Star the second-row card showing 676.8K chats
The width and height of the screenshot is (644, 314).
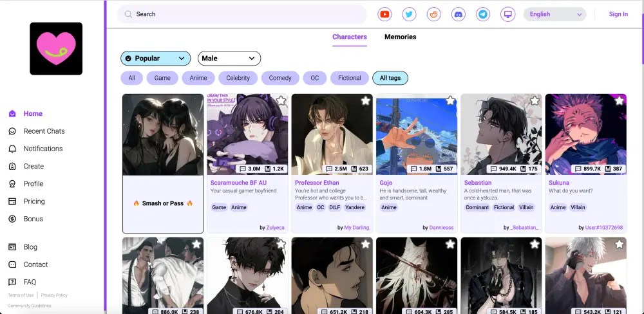click(x=281, y=245)
